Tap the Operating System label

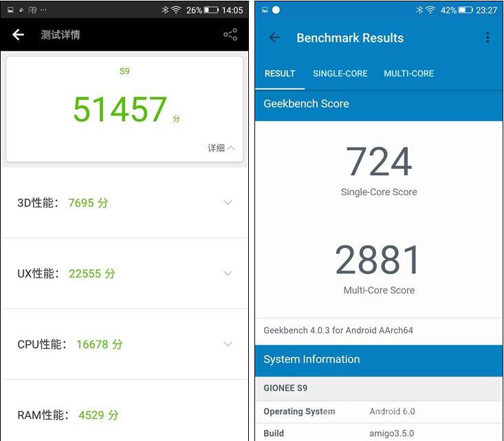pyautogui.click(x=299, y=411)
